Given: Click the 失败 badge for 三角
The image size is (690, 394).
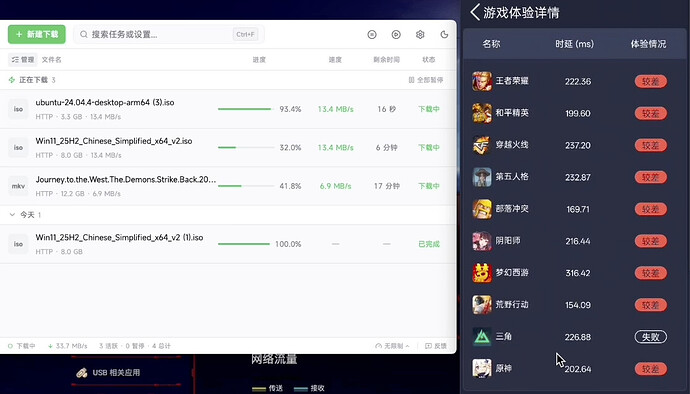Looking at the screenshot, I should click(x=650, y=337).
